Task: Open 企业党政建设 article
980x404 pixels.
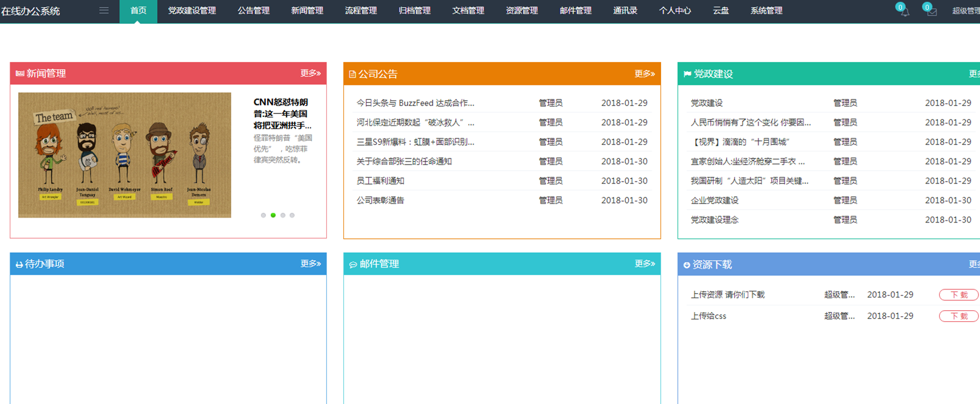Action: (x=715, y=200)
